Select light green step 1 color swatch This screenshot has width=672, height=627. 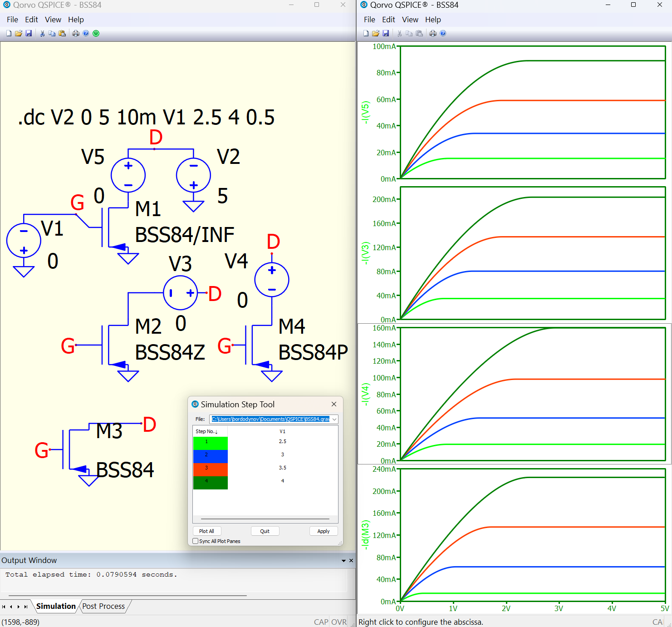pyautogui.click(x=211, y=443)
